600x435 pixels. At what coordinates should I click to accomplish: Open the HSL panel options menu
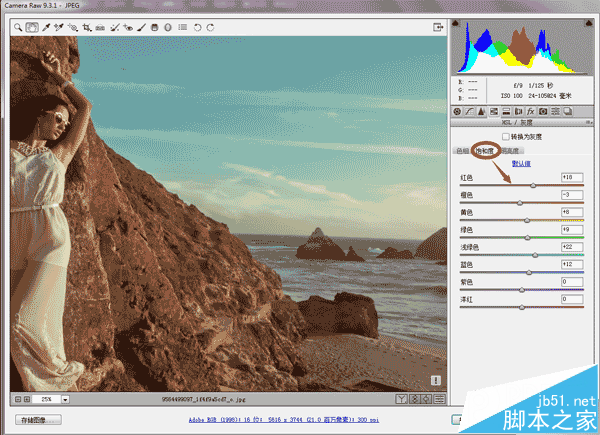589,122
